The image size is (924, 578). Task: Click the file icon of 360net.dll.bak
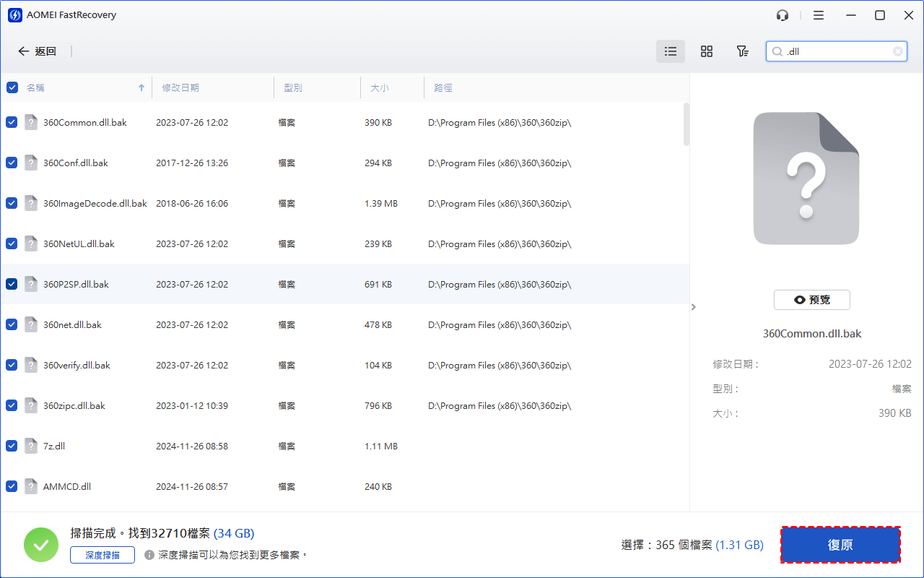point(30,324)
